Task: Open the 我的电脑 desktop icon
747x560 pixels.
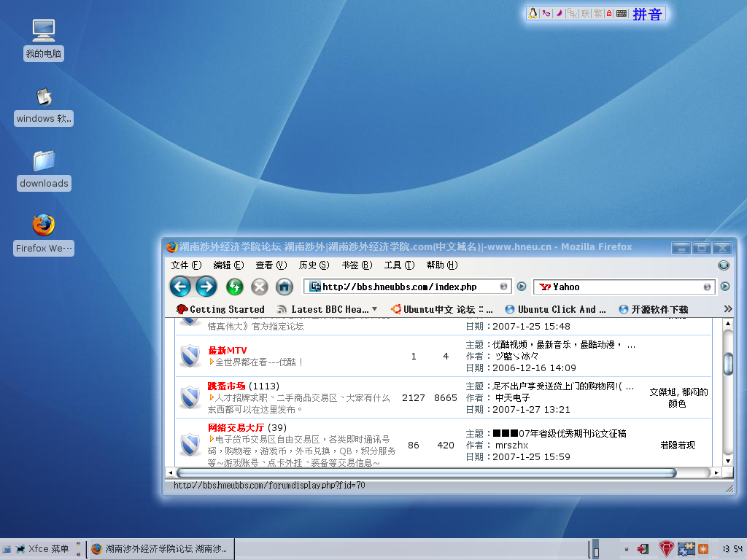Action: [43, 39]
